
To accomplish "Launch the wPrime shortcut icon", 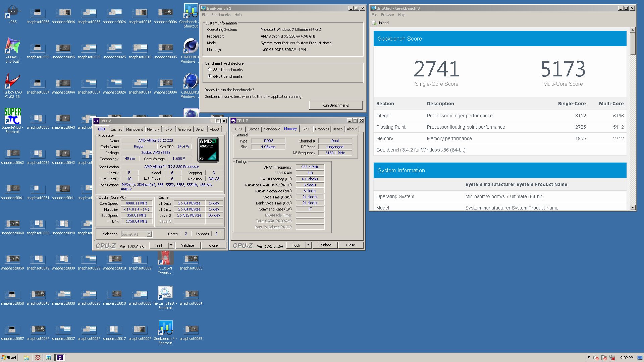I will [12, 50].
